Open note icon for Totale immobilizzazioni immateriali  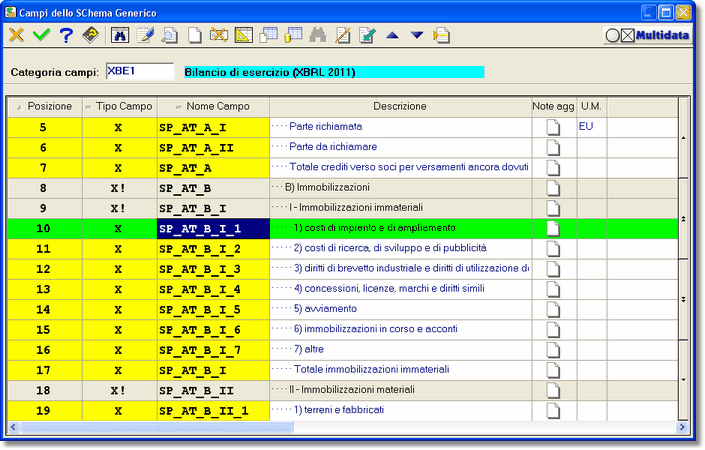[x=553, y=370]
